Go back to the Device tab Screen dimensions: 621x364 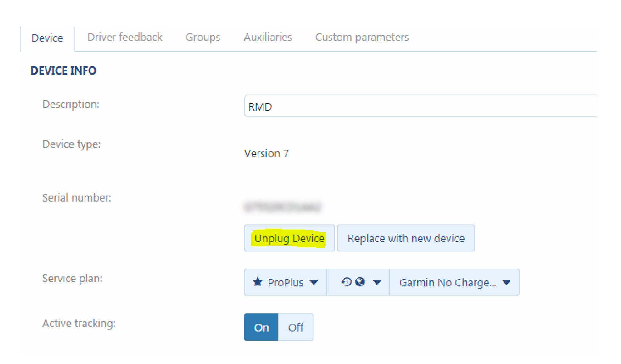(x=47, y=38)
